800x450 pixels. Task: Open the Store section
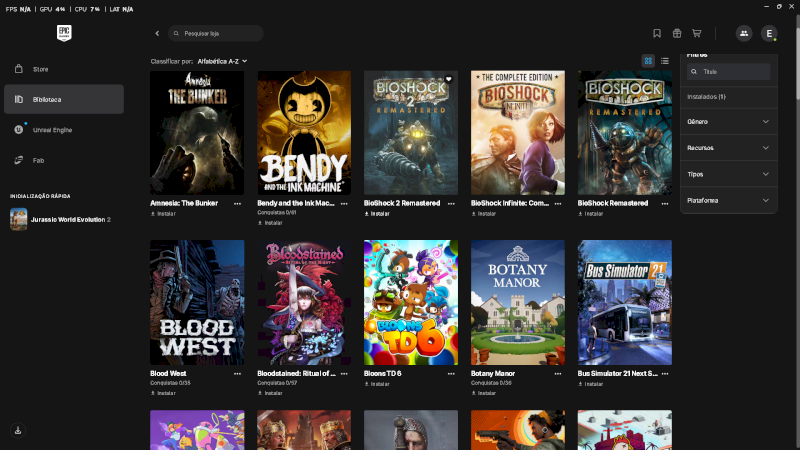[64, 69]
